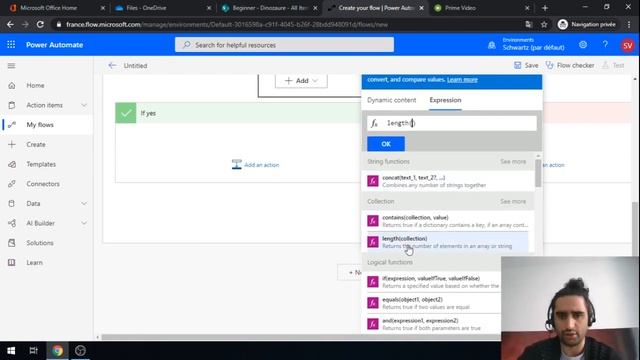
Task: Click the expression list scrollbar
Action: pyautogui.click(x=538, y=173)
